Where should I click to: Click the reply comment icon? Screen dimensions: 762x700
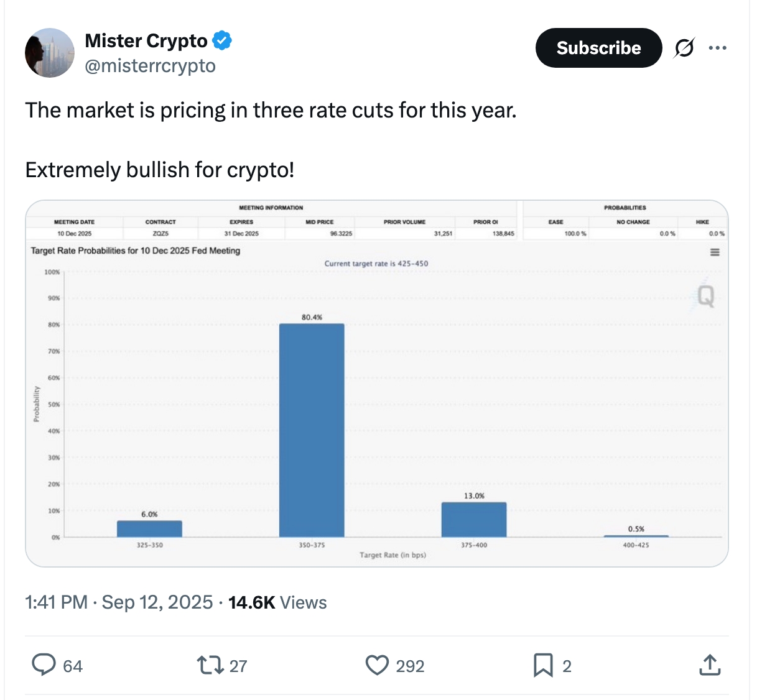(44, 665)
